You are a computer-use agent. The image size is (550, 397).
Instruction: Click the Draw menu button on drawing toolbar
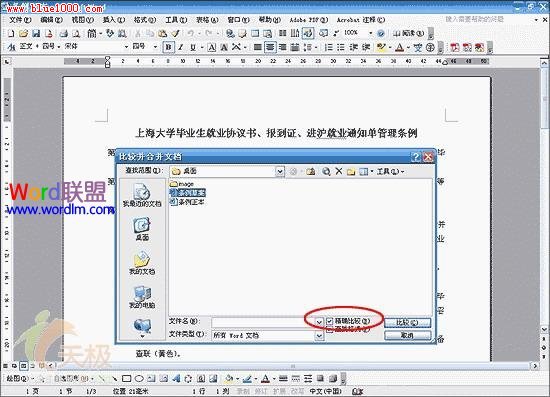19,379
